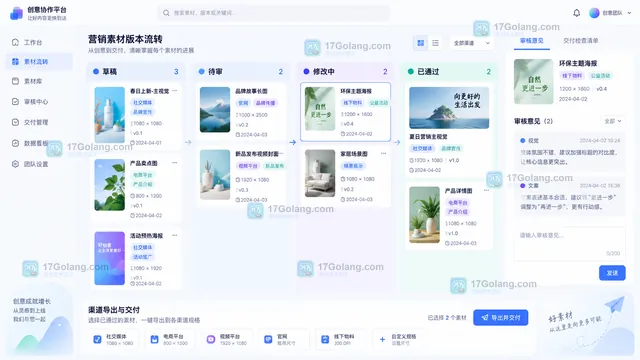The width and height of the screenshot is (640, 360).
Task: Open the 全部渠道 channel filter dropdown
Action: 471,43
